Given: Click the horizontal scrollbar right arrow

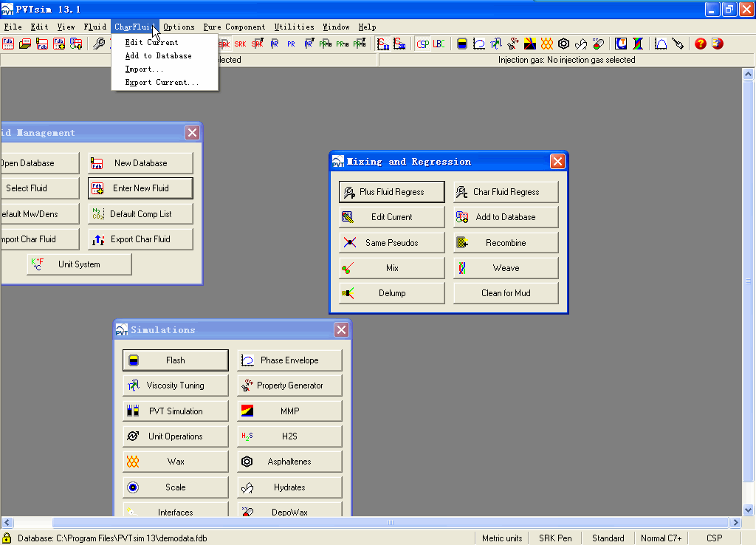Looking at the screenshot, I should click(x=735, y=522).
